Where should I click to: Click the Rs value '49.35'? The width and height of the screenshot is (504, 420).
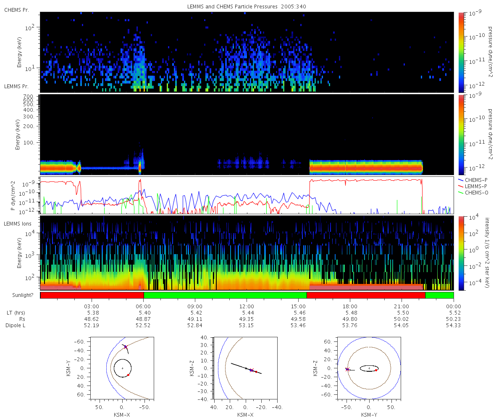pyautogui.click(x=247, y=319)
